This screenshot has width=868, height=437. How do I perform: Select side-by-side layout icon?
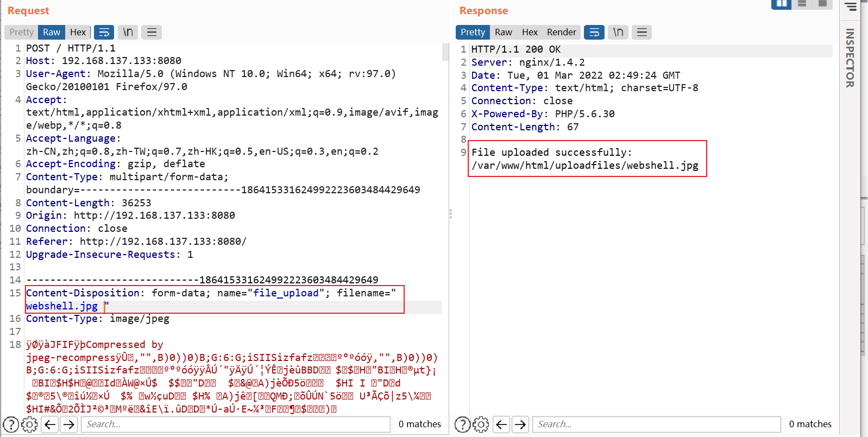coord(781,4)
